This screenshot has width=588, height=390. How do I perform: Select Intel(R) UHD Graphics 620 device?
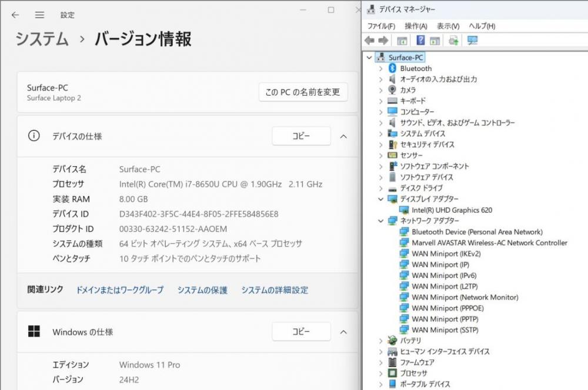(x=452, y=210)
